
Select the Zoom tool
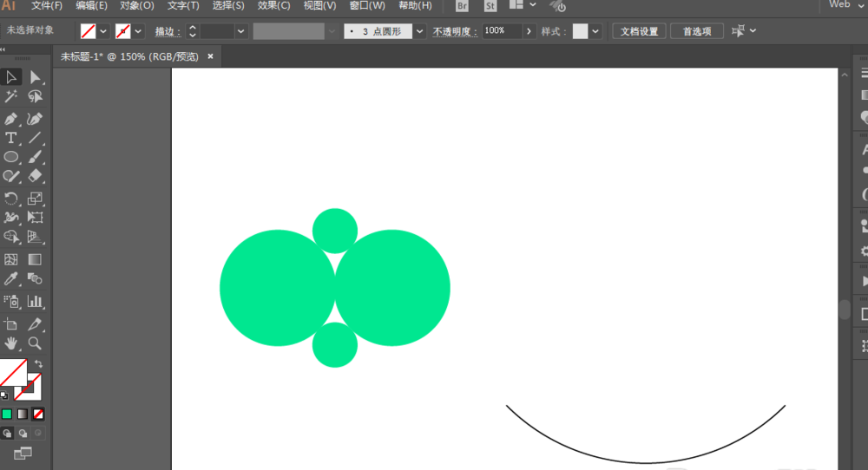point(35,343)
